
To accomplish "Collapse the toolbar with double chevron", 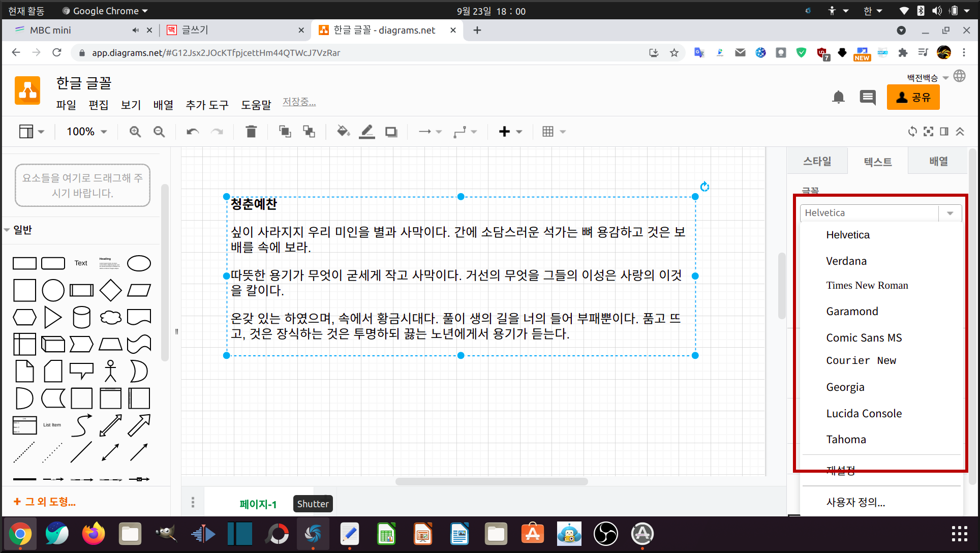I will tap(960, 132).
